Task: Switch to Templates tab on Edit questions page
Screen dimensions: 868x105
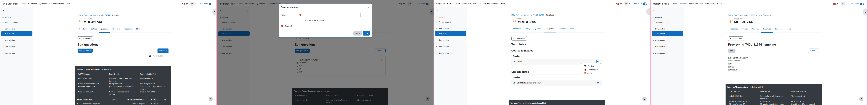Action: [116, 29]
